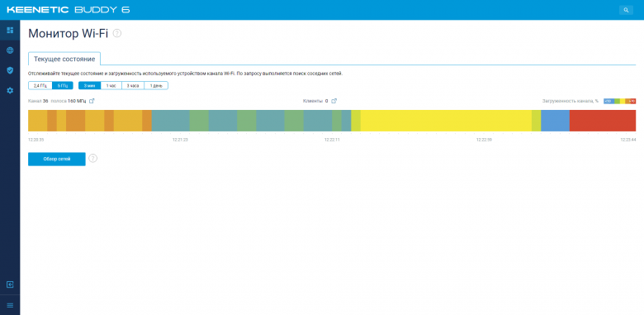Select the 1 день time range
This screenshot has width=644, height=315.
point(156,85)
